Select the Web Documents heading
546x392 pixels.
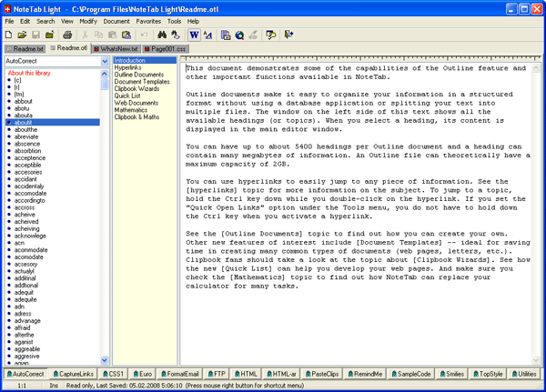point(136,103)
